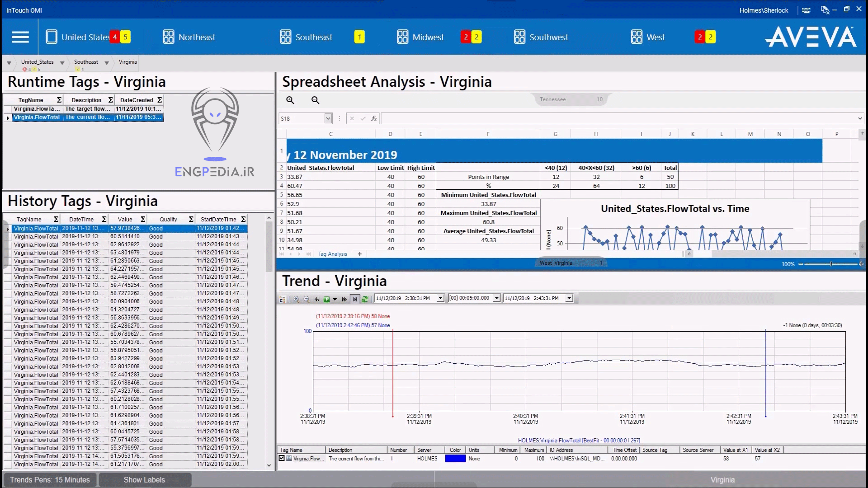
Task: Click the Value sigma icon in History Tags
Action: point(143,219)
